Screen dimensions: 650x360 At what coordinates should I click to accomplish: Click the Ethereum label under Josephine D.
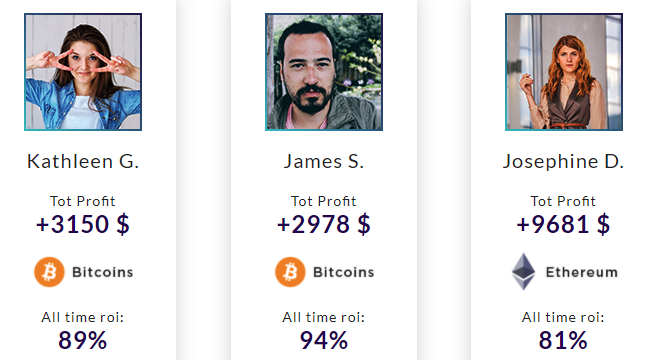click(x=582, y=272)
